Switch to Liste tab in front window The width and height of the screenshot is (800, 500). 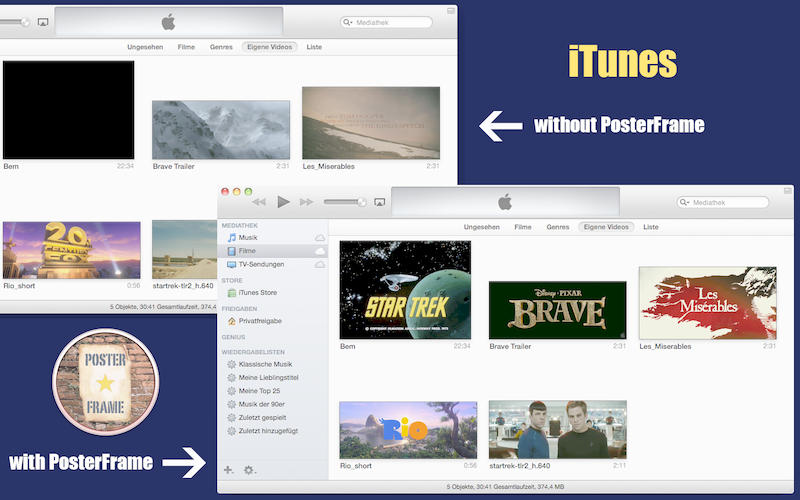click(651, 227)
